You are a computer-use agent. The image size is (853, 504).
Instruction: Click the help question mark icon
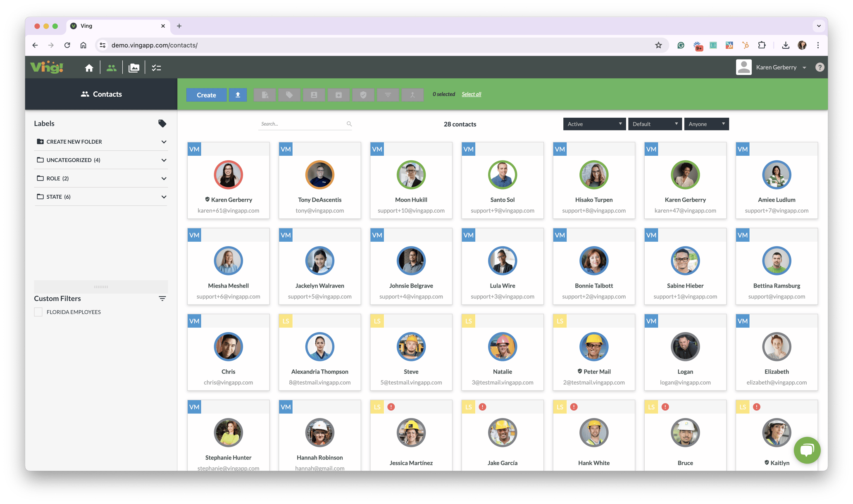tap(820, 67)
